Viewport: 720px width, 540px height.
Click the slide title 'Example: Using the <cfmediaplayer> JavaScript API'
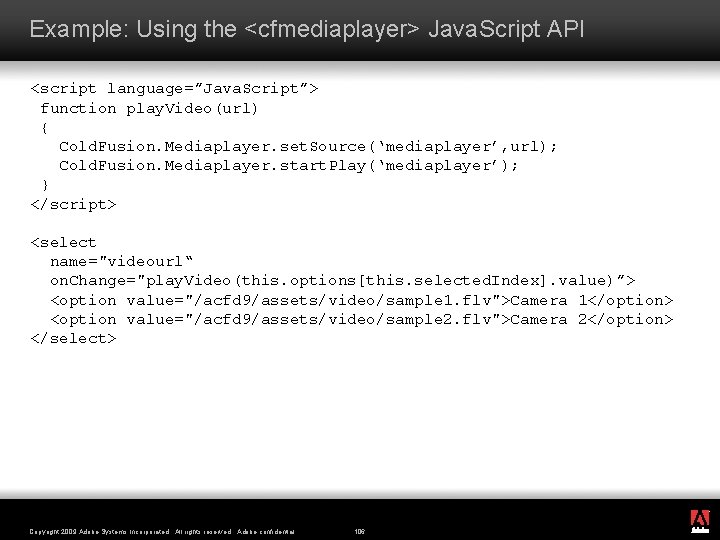(307, 29)
